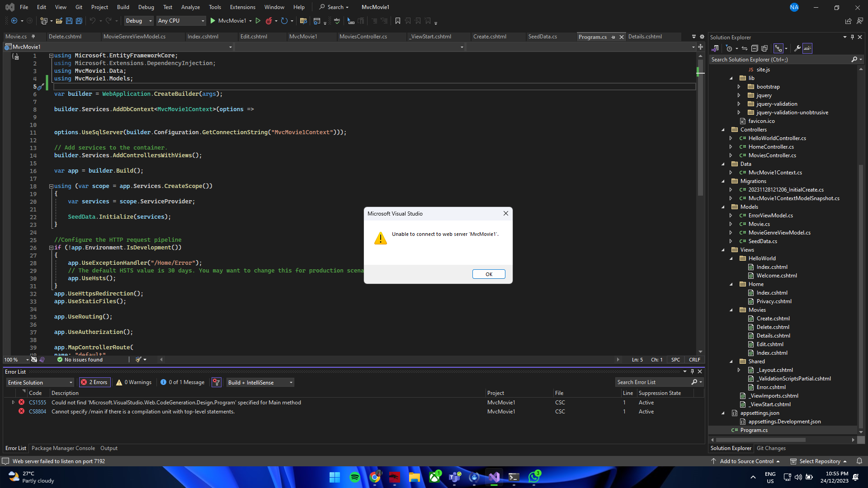Collapse the Controllers folder in Solution Explorer
The width and height of the screenshot is (868, 488).
pos(723,130)
